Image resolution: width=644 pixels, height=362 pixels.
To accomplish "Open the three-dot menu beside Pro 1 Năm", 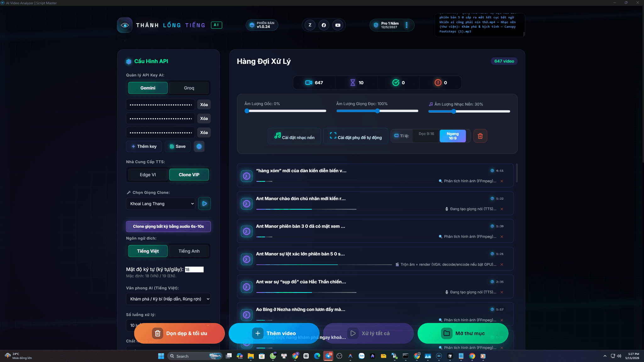I will 407,25.
